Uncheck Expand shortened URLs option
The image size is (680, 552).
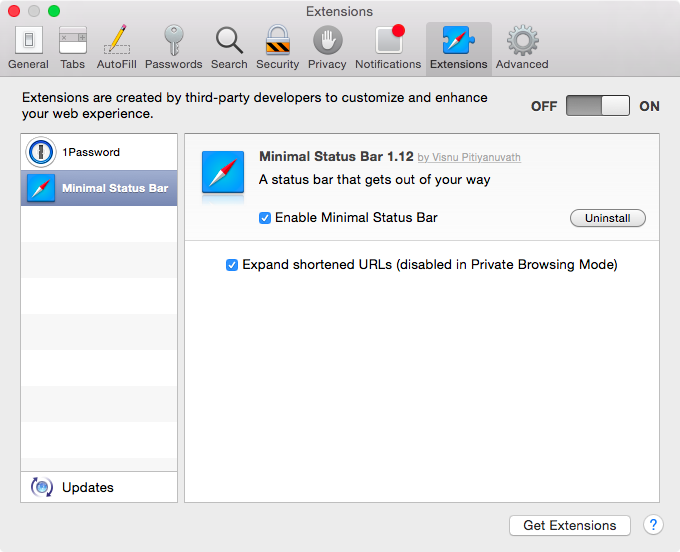coord(232,265)
